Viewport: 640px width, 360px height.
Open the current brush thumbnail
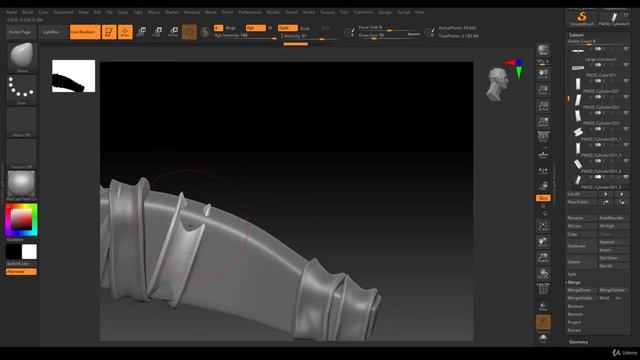(22, 57)
